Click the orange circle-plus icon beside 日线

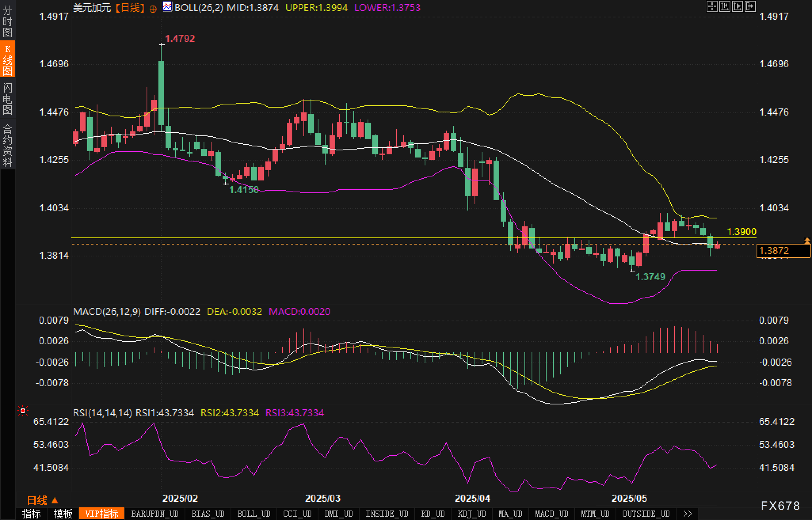point(153,9)
